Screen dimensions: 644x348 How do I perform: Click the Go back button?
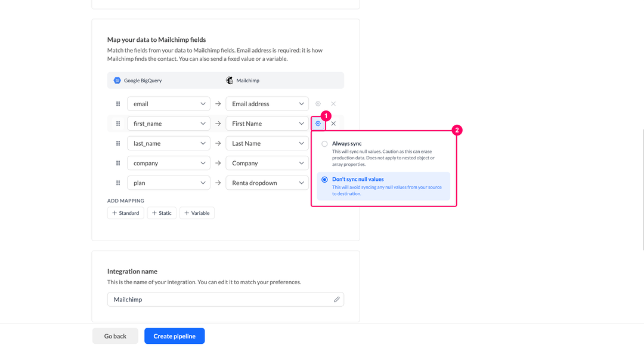(115, 336)
